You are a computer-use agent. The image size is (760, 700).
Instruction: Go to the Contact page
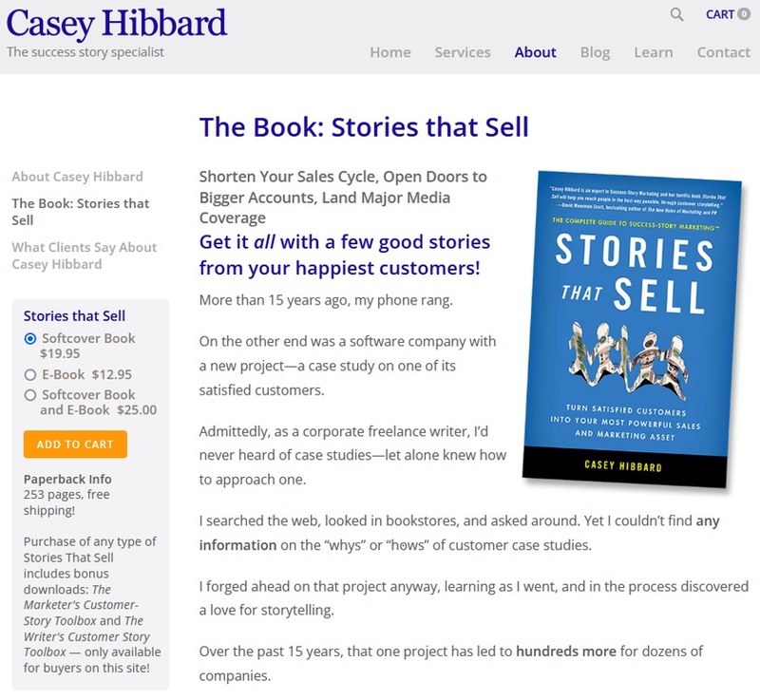(x=723, y=52)
